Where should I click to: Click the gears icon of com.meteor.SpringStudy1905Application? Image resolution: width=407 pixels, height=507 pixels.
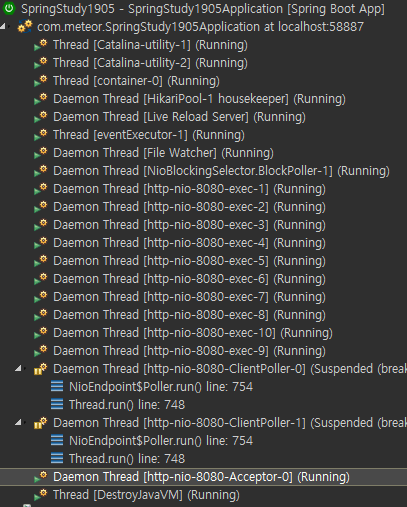click(x=25, y=27)
